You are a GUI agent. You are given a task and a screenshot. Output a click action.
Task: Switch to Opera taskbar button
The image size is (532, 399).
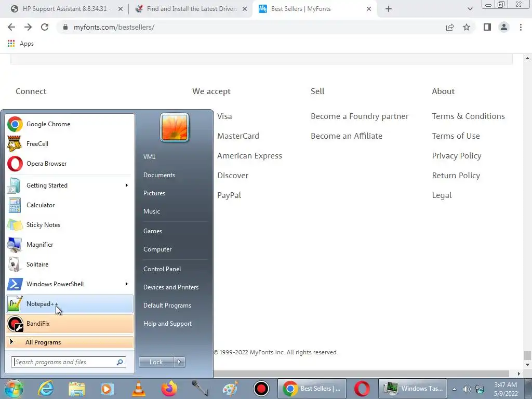(362, 389)
